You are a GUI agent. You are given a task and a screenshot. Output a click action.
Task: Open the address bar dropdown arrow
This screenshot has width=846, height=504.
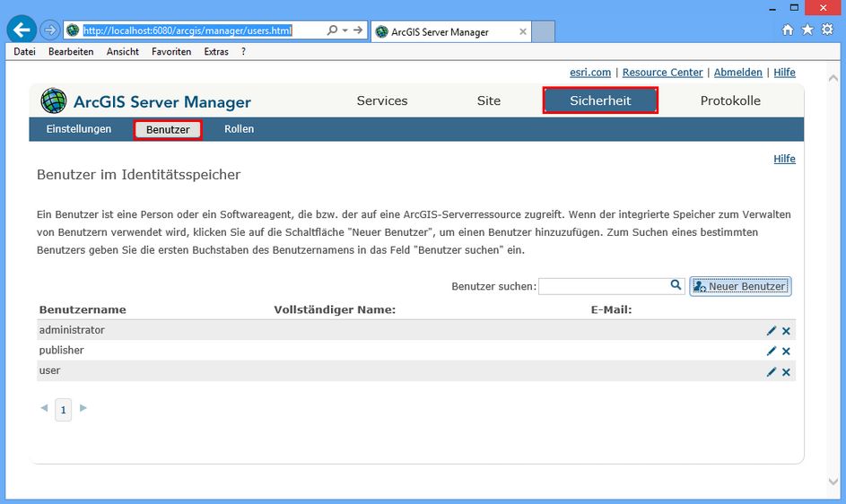(345, 30)
